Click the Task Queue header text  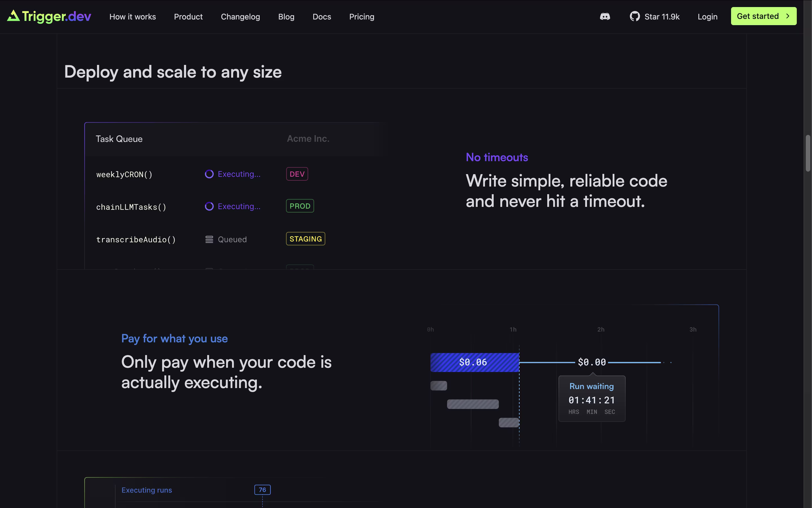pyautogui.click(x=119, y=139)
